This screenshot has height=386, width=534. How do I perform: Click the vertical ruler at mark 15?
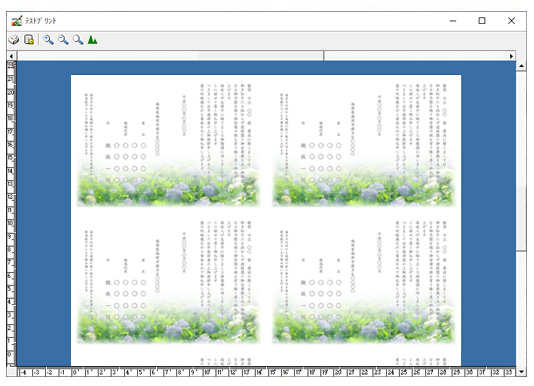click(11, 158)
